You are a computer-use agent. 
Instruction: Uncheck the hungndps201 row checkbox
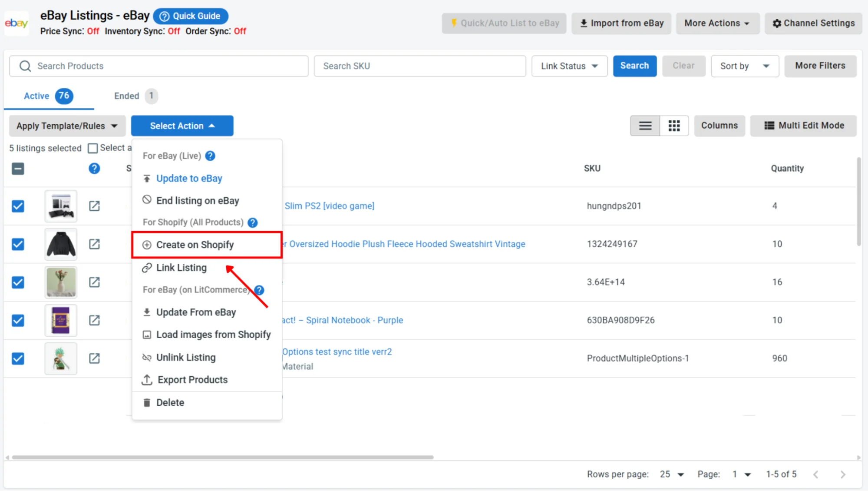(18, 206)
